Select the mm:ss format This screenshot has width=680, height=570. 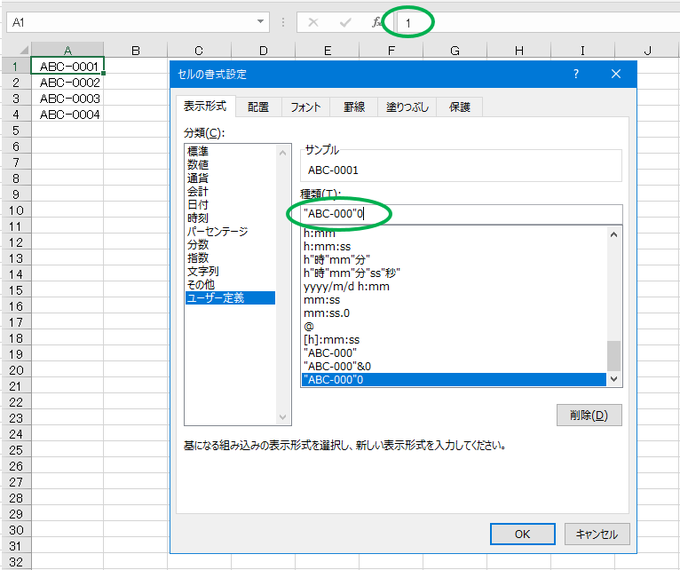point(454,300)
